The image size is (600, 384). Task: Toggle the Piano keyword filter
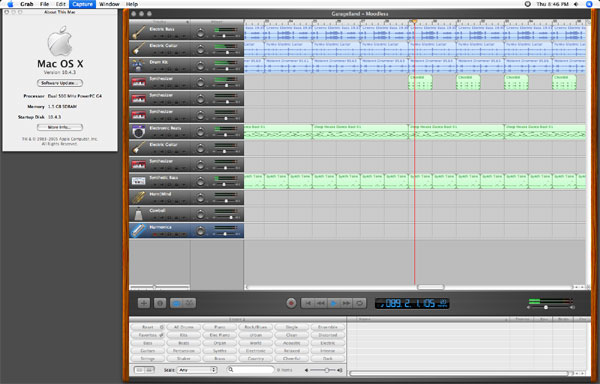[x=220, y=327]
